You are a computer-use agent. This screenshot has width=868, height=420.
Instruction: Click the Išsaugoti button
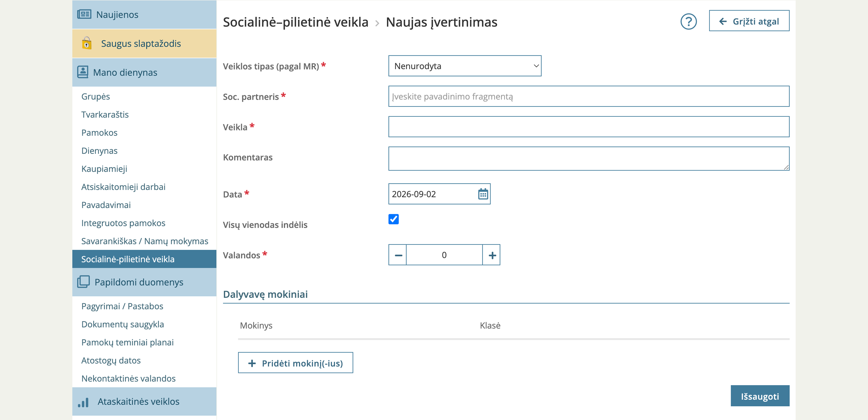coord(760,396)
